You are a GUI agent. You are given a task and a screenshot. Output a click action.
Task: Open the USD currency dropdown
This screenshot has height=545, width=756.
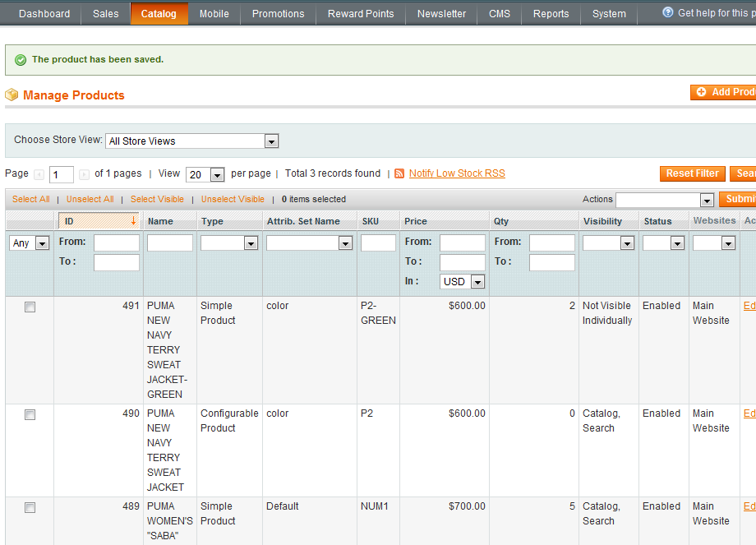(463, 282)
